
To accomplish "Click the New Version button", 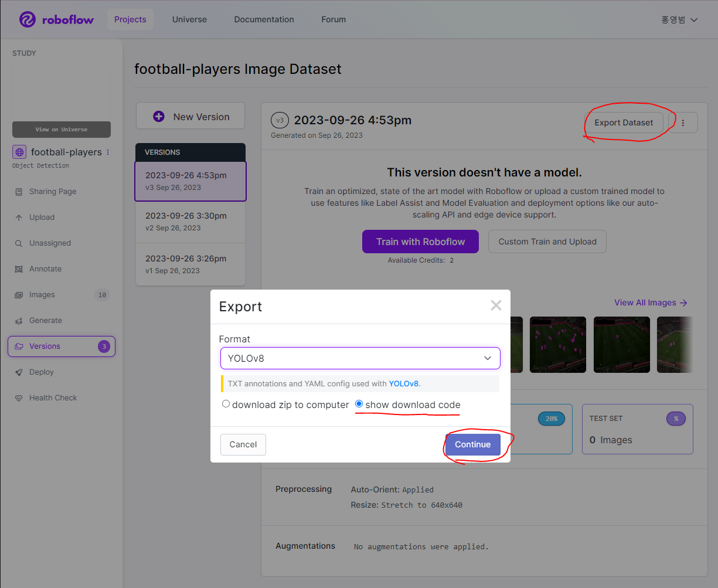I will tap(190, 117).
